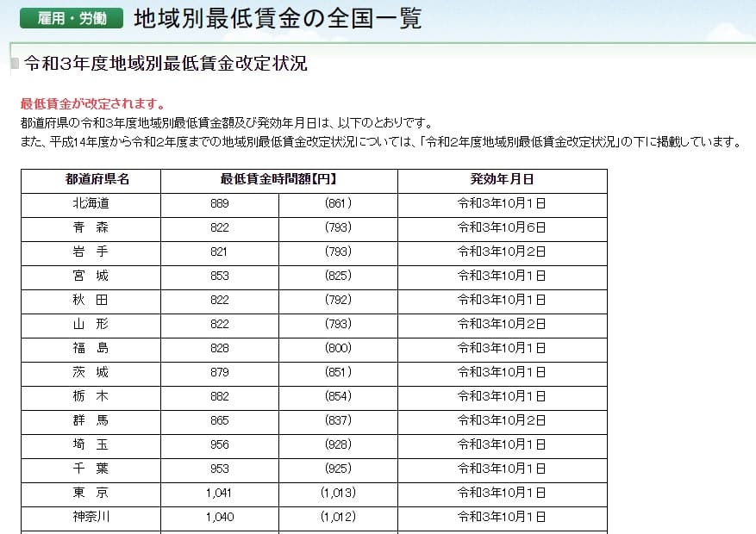Click the (837) previous wage value
Image resolution: width=756 pixels, height=534 pixels.
338,420
